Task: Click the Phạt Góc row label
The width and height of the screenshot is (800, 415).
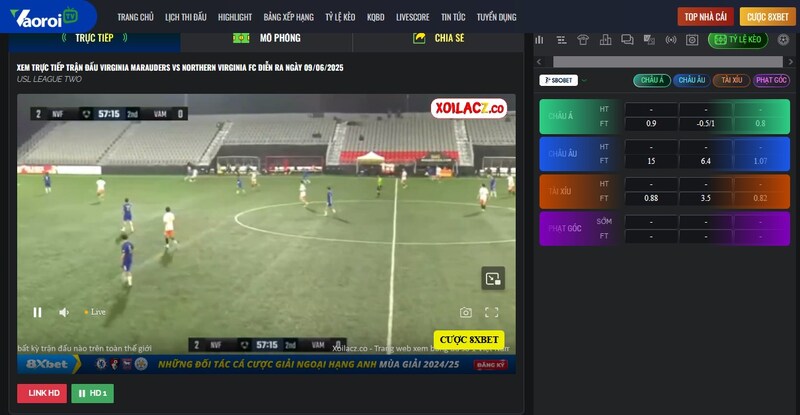Action: coord(565,229)
